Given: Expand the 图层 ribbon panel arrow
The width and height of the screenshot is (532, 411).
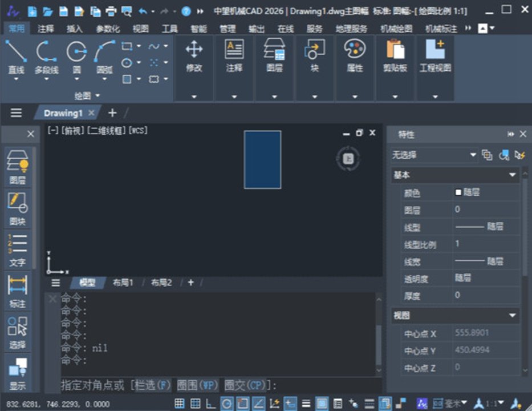Looking at the screenshot, I should click(x=274, y=97).
